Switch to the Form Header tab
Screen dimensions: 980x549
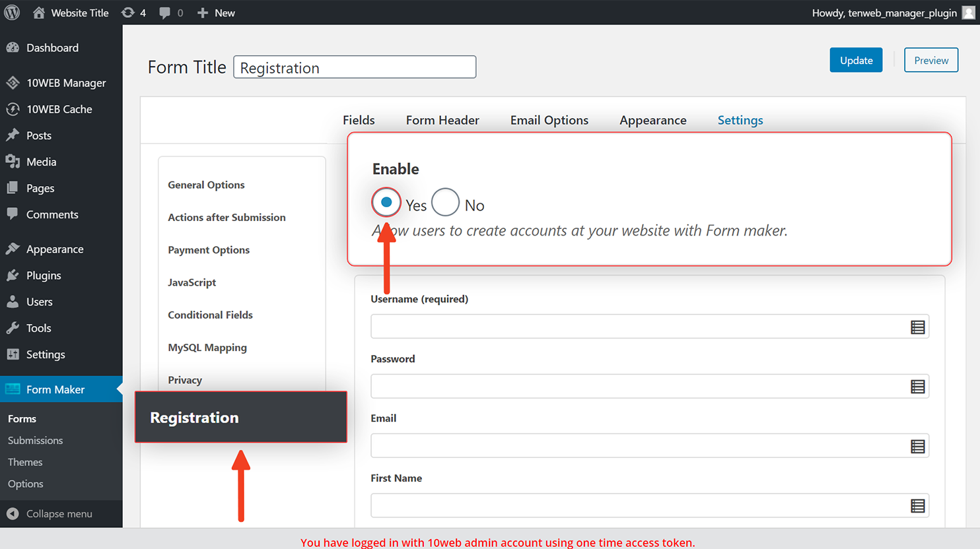coord(442,120)
